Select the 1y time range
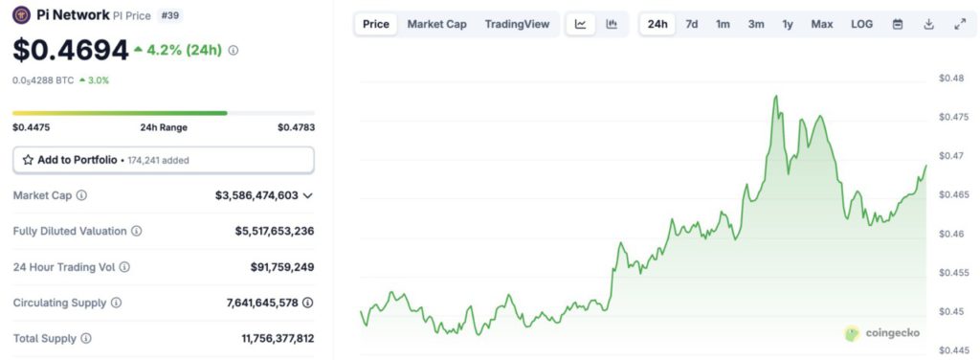Viewport: 980px width, 360px height. 788,24
